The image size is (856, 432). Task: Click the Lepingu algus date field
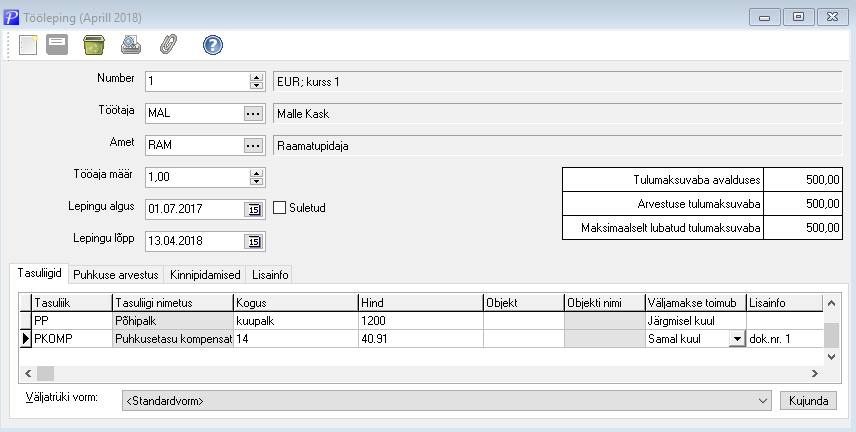coord(195,209)
